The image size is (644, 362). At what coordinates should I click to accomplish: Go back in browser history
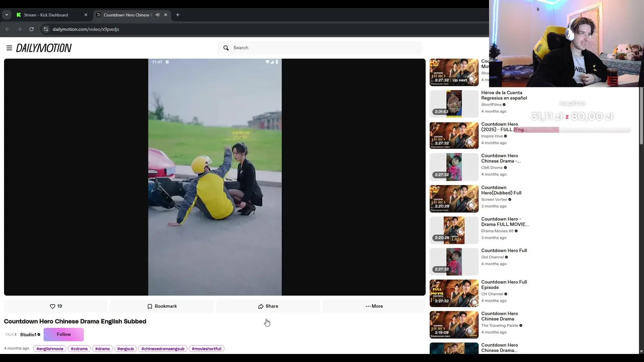(8, 29)
